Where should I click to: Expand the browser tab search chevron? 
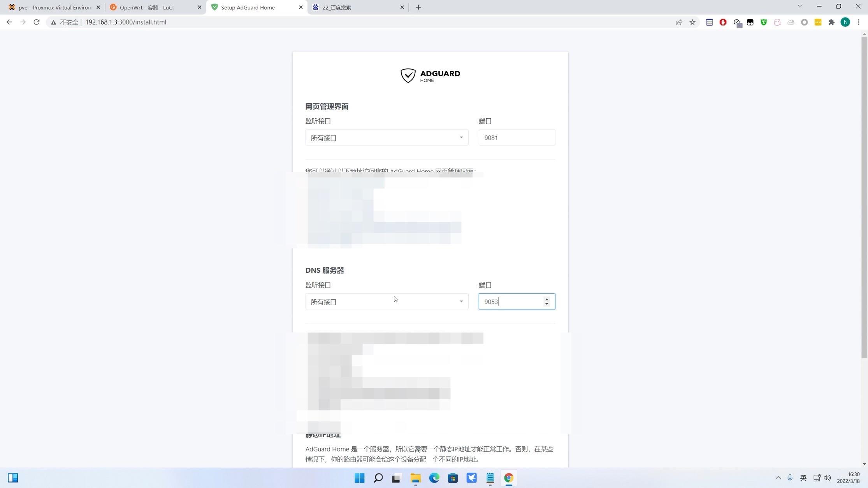tap(800, 7)
